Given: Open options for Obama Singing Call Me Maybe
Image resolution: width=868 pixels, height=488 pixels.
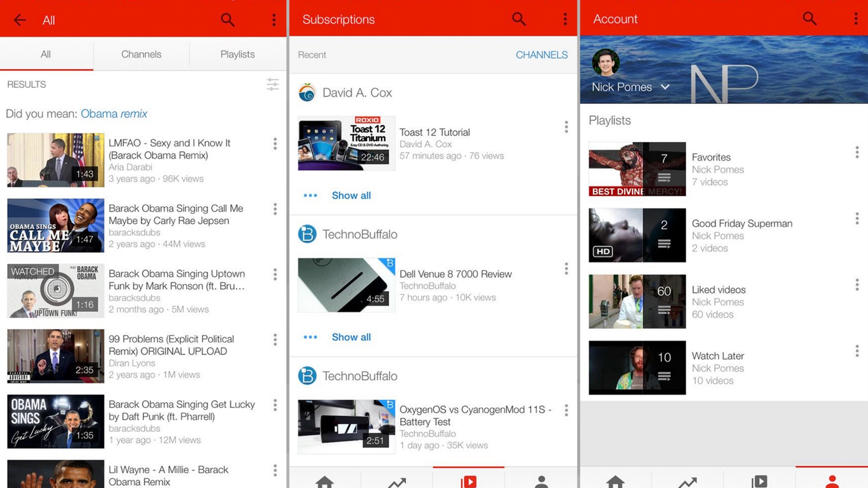Looking at the screenshot, I should pos(275,209).
